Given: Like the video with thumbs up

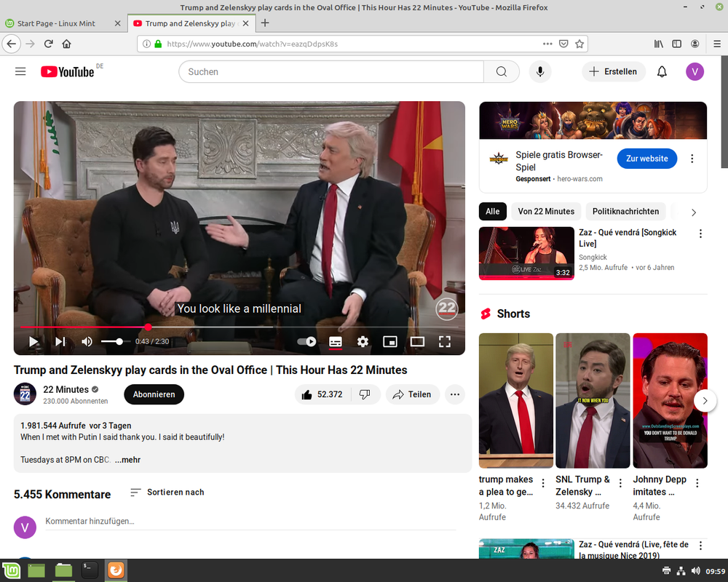Looking at the screenshot, I should pyautogui.click(x=323, y=394).
